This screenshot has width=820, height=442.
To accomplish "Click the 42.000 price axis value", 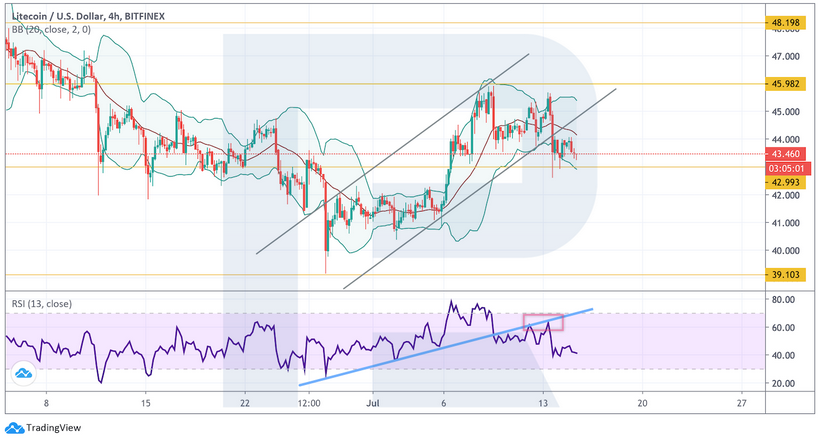I will [785, 195].
